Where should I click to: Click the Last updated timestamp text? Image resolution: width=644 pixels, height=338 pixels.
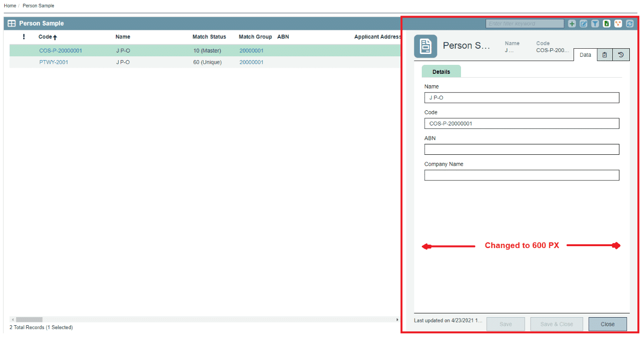448,320
